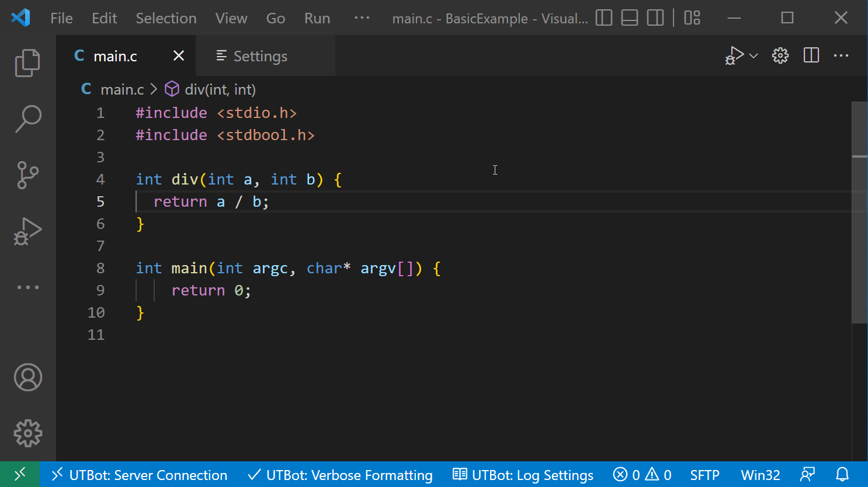Expand additional activity bar views ellipsis
This screenshot has width=868, height=487.
point(27,287)
